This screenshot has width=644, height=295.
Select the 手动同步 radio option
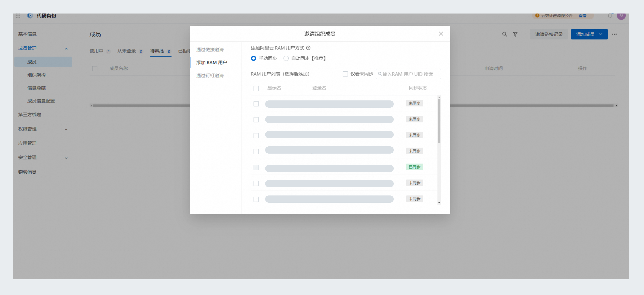pyautogui.click(x=253, y=58)
